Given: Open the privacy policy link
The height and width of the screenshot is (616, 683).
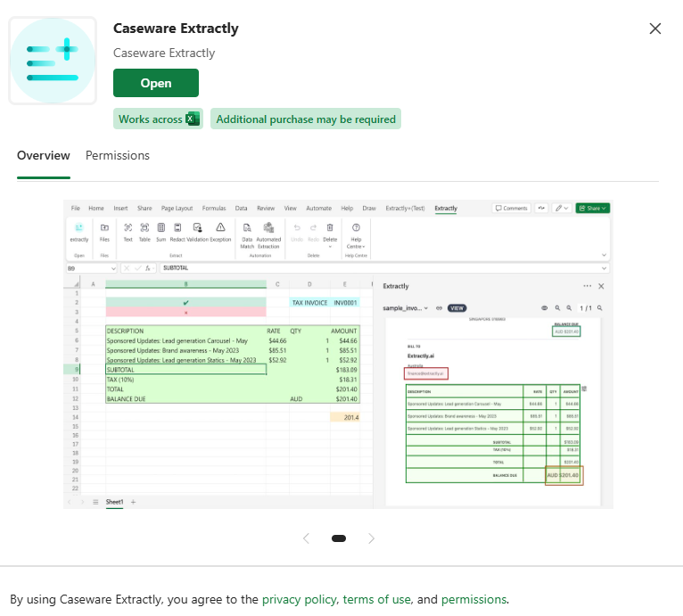Looking at the screenshot, I should tap(299, 599).
